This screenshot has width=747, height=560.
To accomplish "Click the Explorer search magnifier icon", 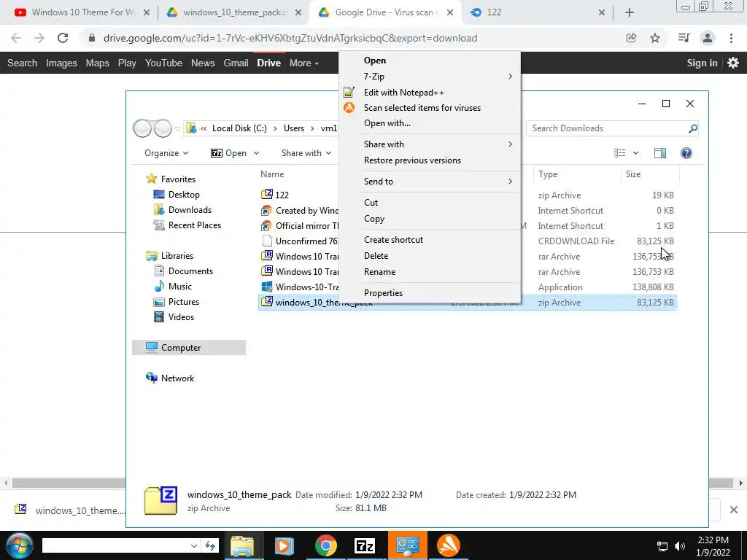I will pyautogui.click(x=693, y=128).
